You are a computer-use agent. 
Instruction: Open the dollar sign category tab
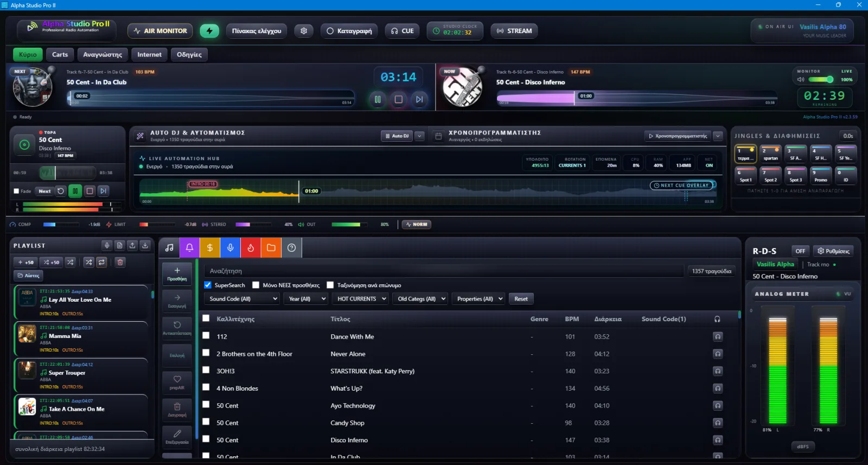[x=210, y=247]
